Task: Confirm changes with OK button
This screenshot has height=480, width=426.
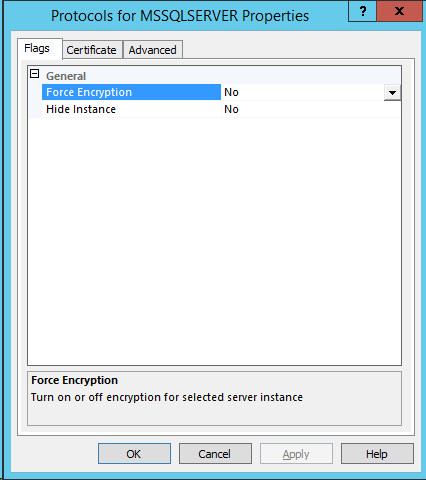Action: click(134, 454)
